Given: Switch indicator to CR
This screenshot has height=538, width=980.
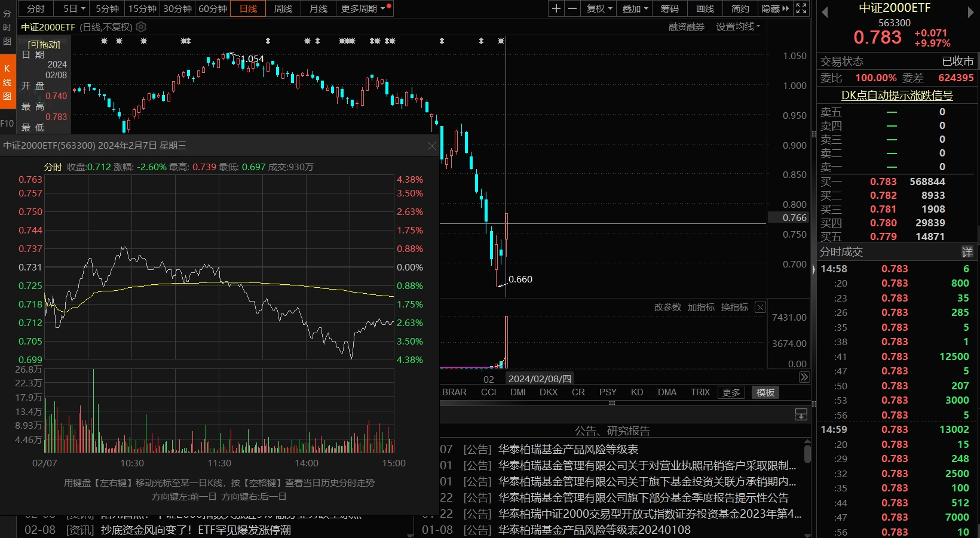Looking at the screenshot, I should point(578,392).
